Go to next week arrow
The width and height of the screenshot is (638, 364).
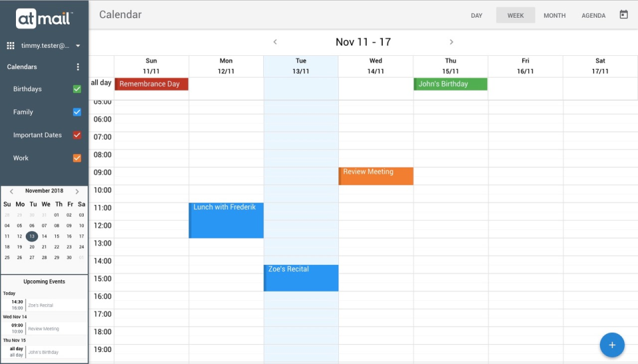[451, 42]
